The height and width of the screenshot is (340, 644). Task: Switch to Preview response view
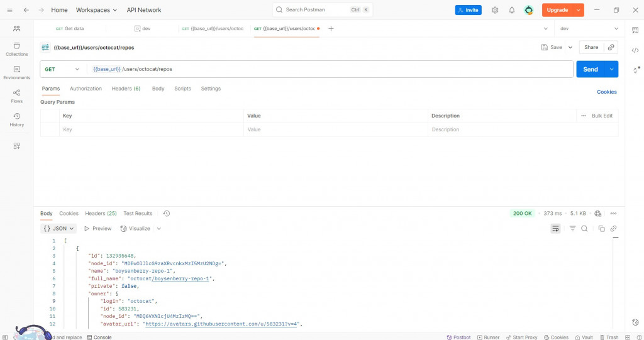coord(97,228)
